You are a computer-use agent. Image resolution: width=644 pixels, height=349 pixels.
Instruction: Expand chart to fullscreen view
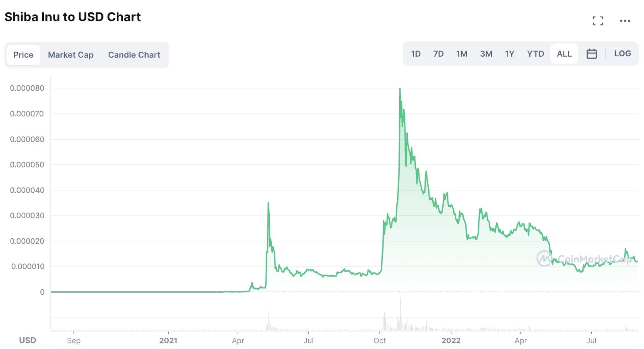(598, 21)
